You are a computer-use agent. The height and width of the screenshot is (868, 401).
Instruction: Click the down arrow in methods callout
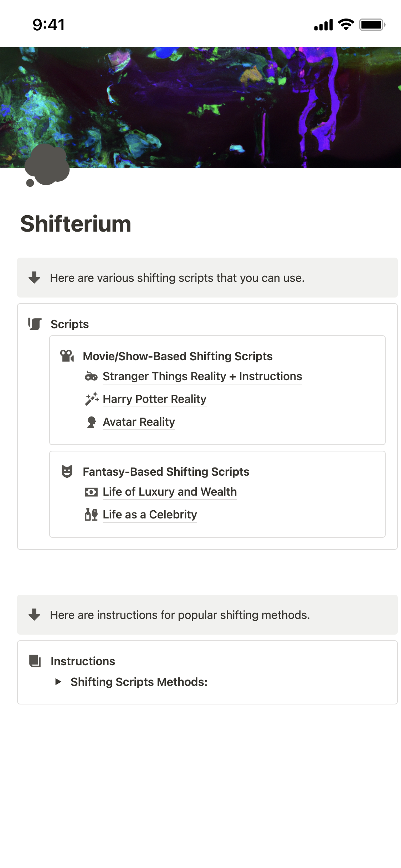[x=34, y=614]
